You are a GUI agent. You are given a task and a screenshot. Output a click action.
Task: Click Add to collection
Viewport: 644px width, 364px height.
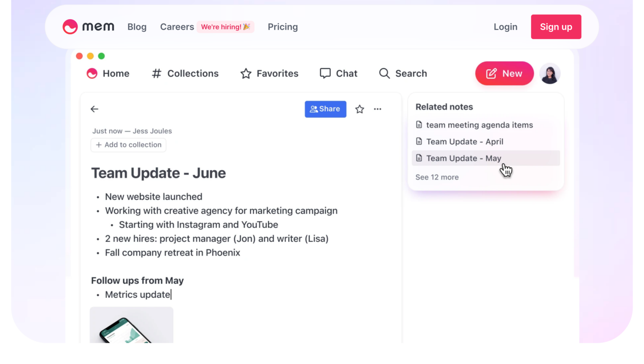pos(128,145)
